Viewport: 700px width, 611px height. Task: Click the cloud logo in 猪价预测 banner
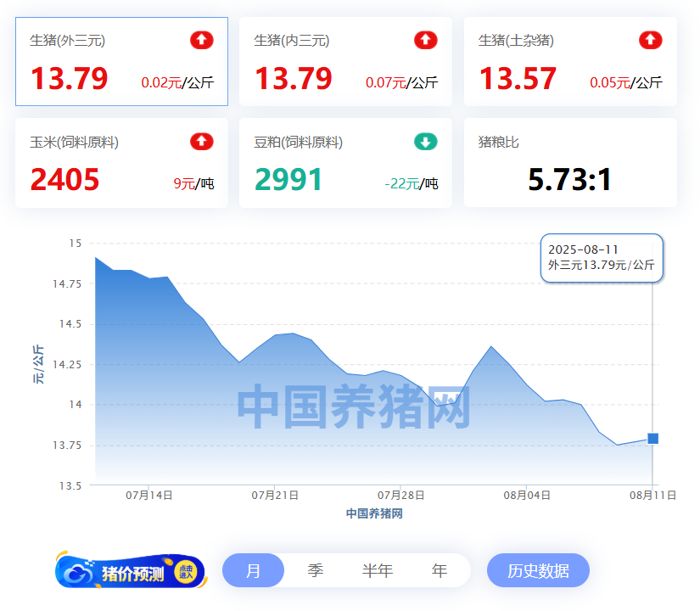coord(78,572)
